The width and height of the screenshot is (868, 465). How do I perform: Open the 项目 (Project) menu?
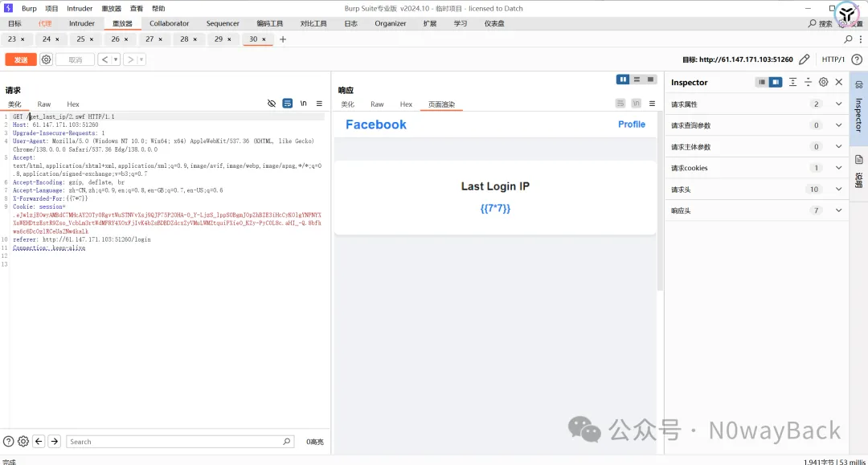tap(51, 8)
